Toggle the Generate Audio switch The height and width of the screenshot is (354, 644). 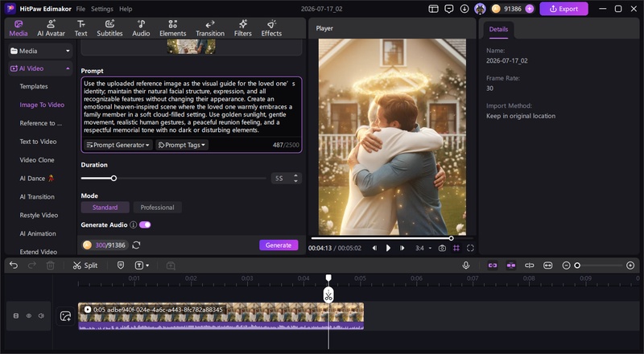click(145, 224)
